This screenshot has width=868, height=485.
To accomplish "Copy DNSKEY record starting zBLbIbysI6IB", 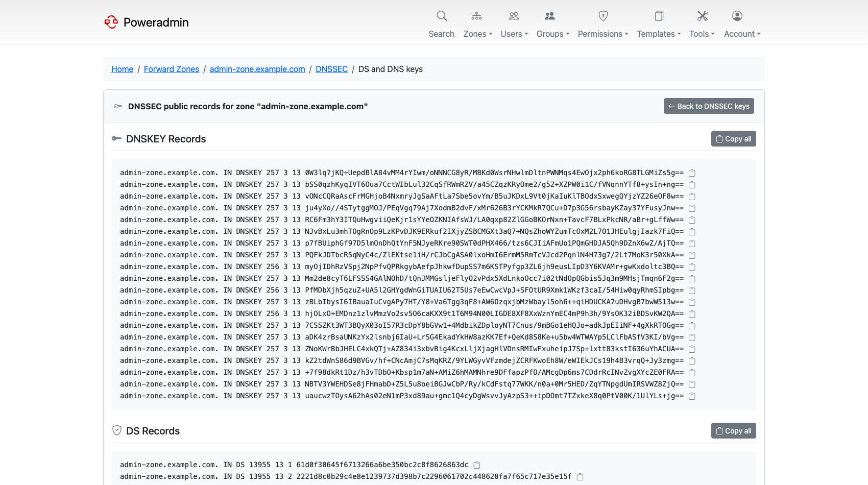I will (x=692, y=302).
